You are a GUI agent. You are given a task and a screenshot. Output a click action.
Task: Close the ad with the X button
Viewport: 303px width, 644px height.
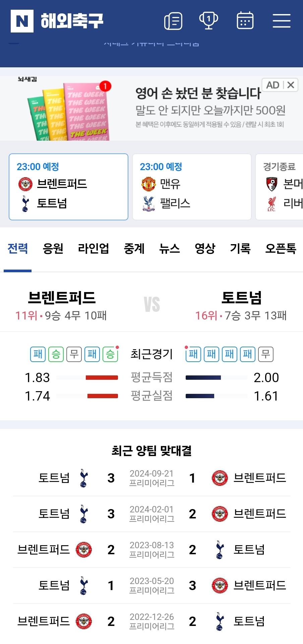pyautogui.click(x=291, y=85)
